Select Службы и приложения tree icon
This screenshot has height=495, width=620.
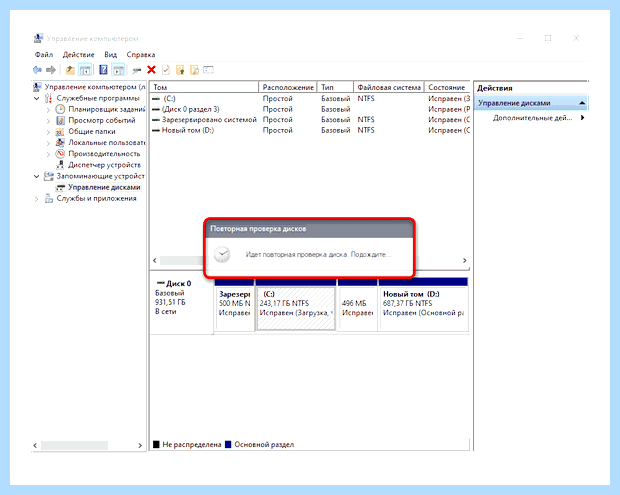pyautogui.click(x=49, y=198)
